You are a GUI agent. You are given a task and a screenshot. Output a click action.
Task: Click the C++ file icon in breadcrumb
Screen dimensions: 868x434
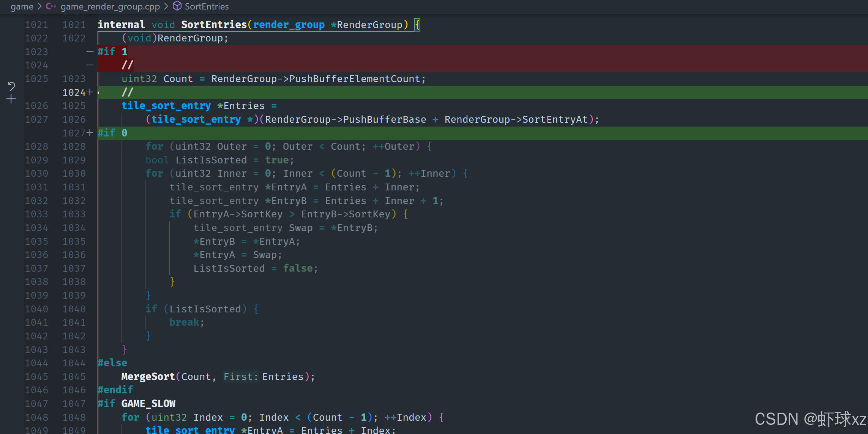click(x=51, y=6)
